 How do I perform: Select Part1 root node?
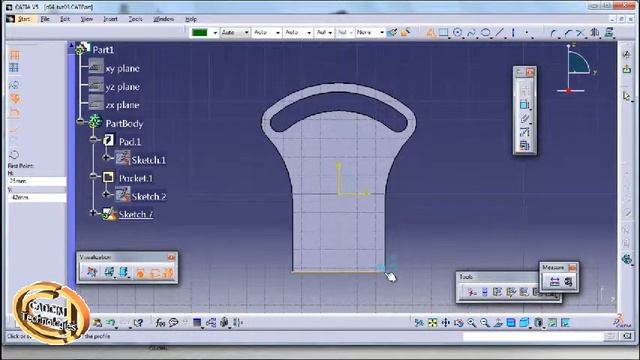tap(103, 50)
